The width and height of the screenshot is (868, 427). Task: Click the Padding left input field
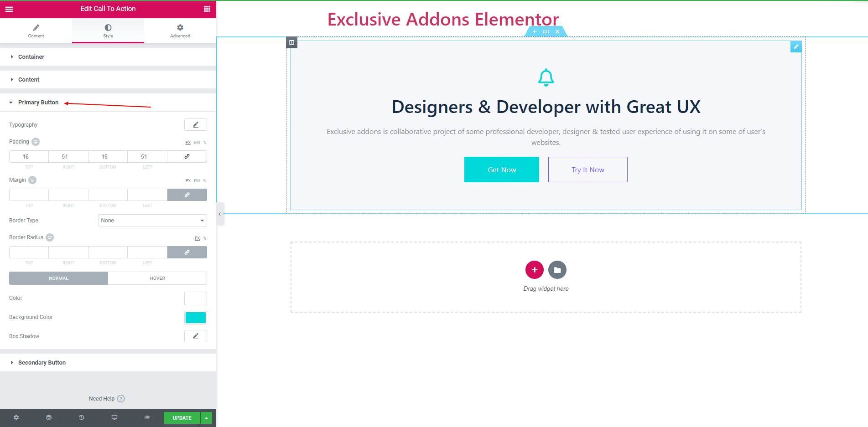pyautogui.click(x=147, y=157)
